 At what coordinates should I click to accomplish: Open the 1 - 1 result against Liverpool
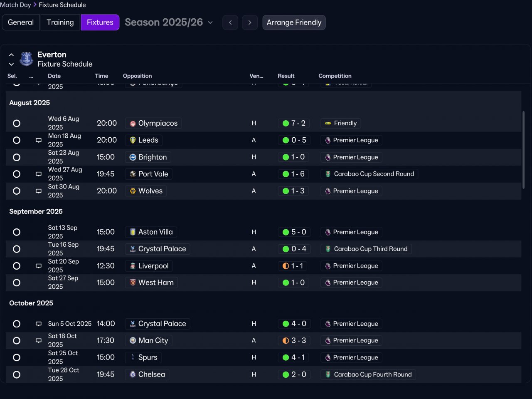click(293, 266)
